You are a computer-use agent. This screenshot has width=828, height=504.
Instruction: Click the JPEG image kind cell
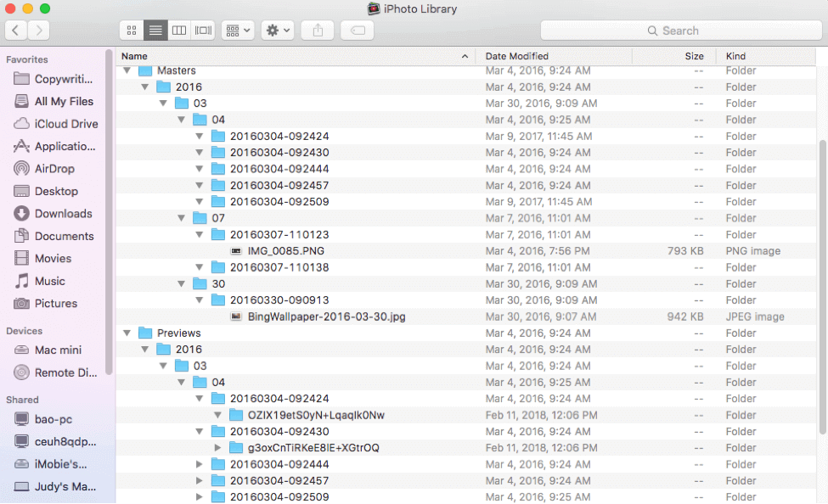tap(755, 316)
